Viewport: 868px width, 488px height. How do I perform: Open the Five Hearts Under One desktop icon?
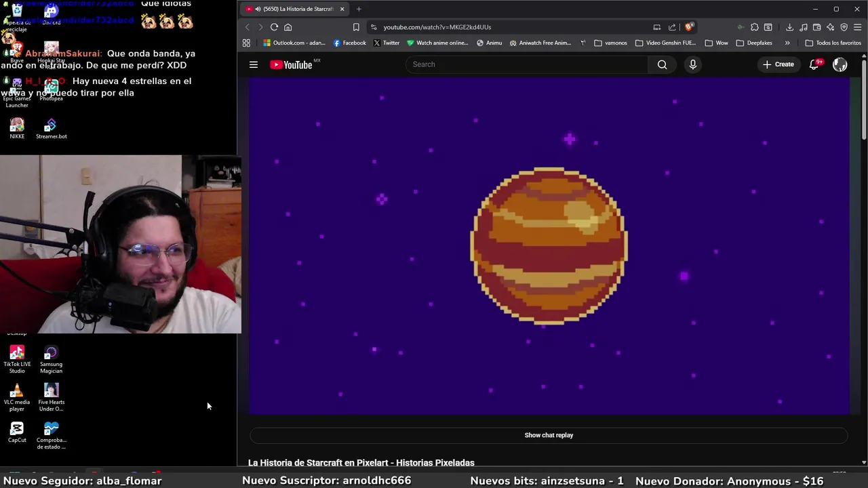coord(52,397)
